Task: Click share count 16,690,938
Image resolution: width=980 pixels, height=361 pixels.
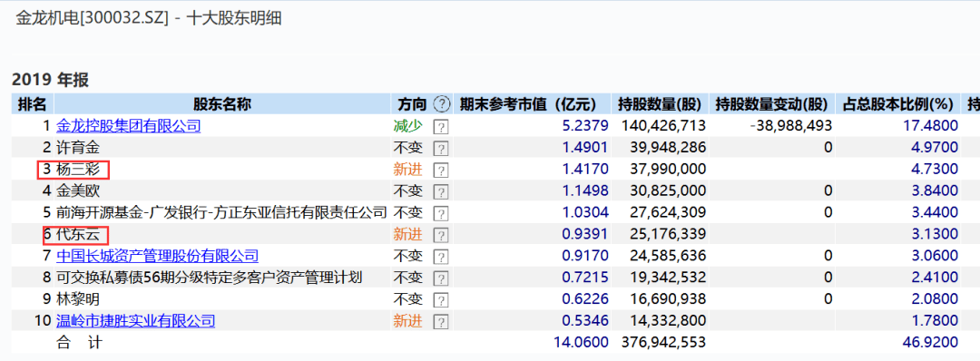Action: point(668,299)
